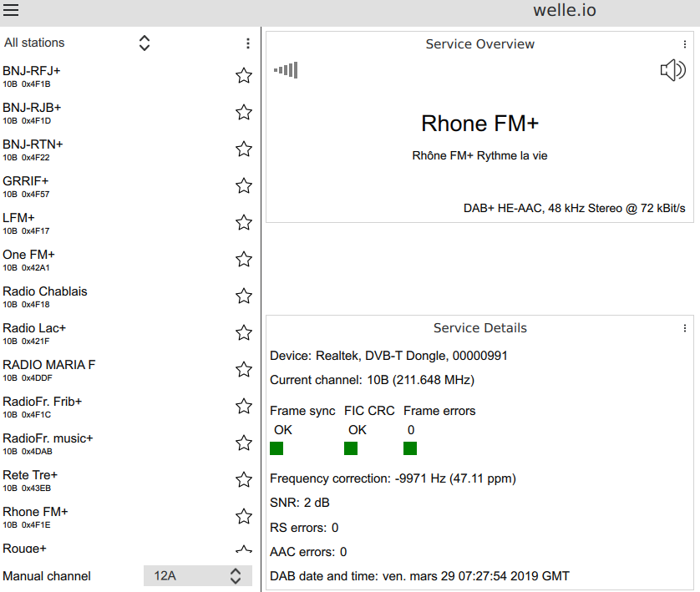Click the Frame errors green indicator

pyautogui.click(x=410, y=448)
